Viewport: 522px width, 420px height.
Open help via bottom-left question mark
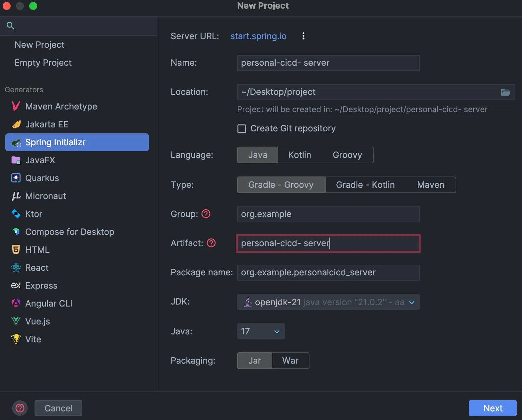(20, 408)
